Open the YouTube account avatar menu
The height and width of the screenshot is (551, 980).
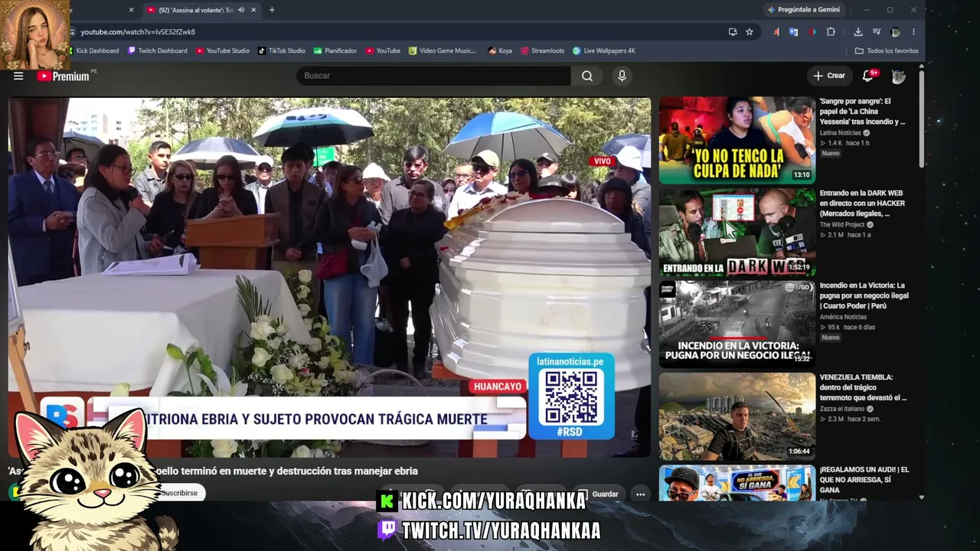click(899, 76)
